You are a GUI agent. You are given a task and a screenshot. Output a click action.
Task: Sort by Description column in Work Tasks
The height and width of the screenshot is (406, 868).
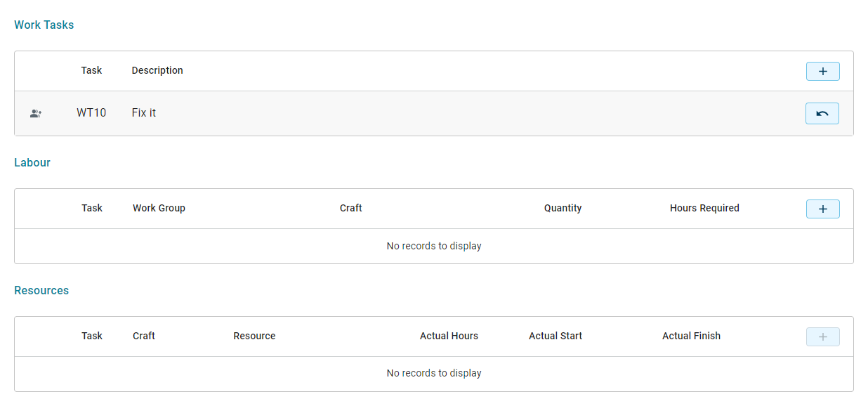pyautogui.click(x=157, y=70)
